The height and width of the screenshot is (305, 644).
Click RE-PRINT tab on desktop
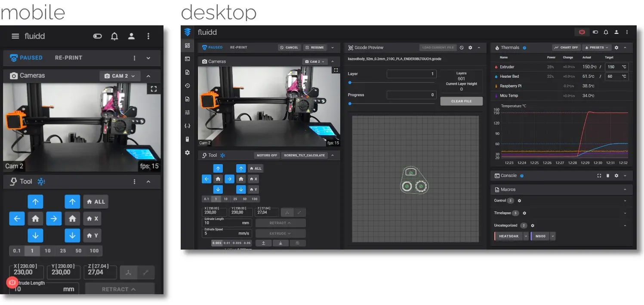(238, 48)
